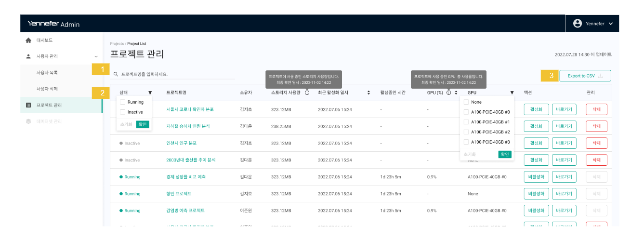
Task: Click the project management list icon
Action: coord(28,105)
